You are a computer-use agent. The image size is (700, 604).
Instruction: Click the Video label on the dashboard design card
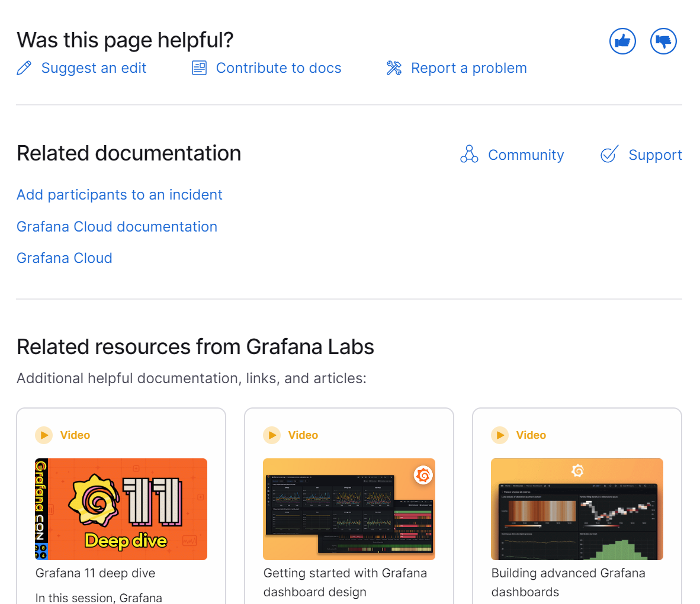pos(303,435)
